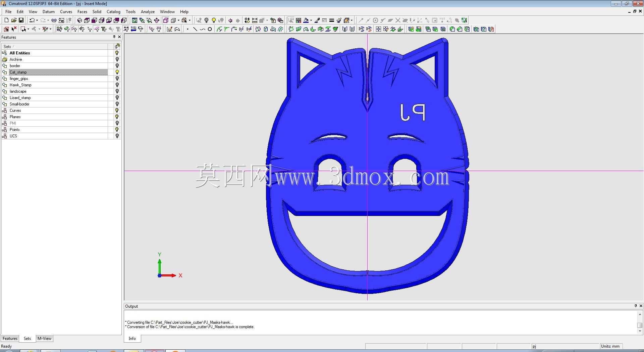Toggle visibility bulb for Curves row
Viewport: 644px width, 352px height.
[x=117, y=111]
